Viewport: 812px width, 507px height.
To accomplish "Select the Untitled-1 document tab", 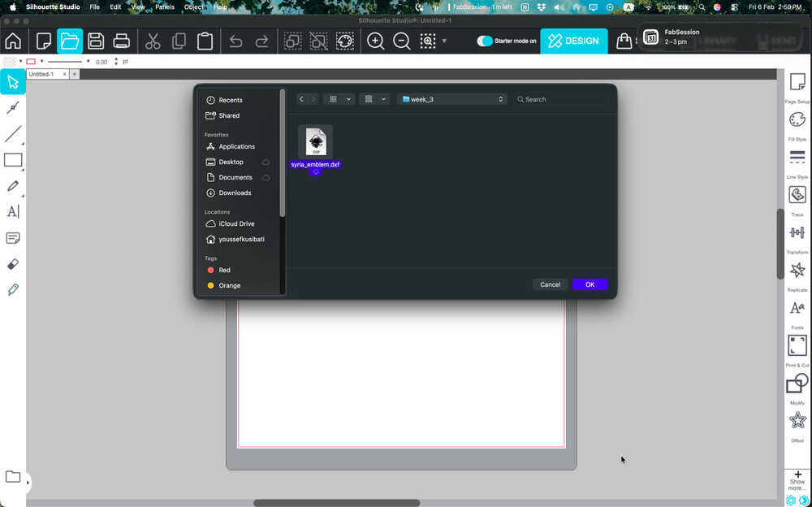I will click(41, 74).
